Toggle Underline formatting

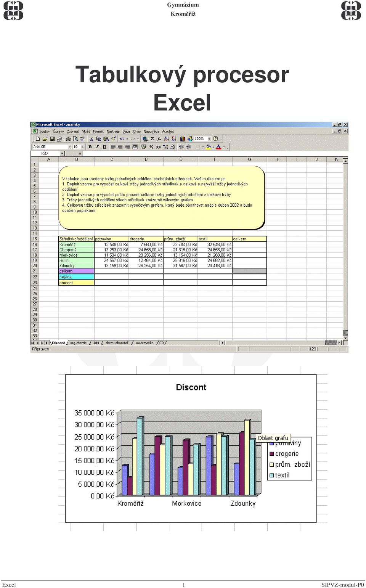[104, 147]
